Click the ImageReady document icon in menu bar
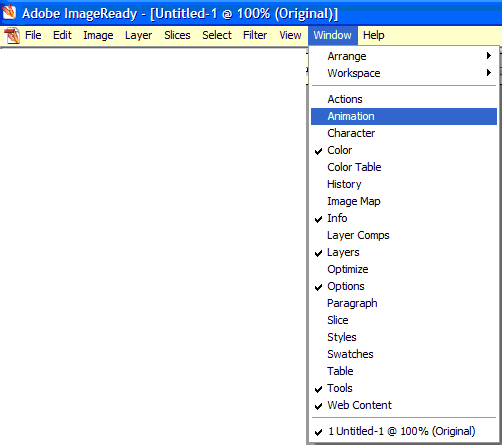502x445 pixels. pos(12,35)
